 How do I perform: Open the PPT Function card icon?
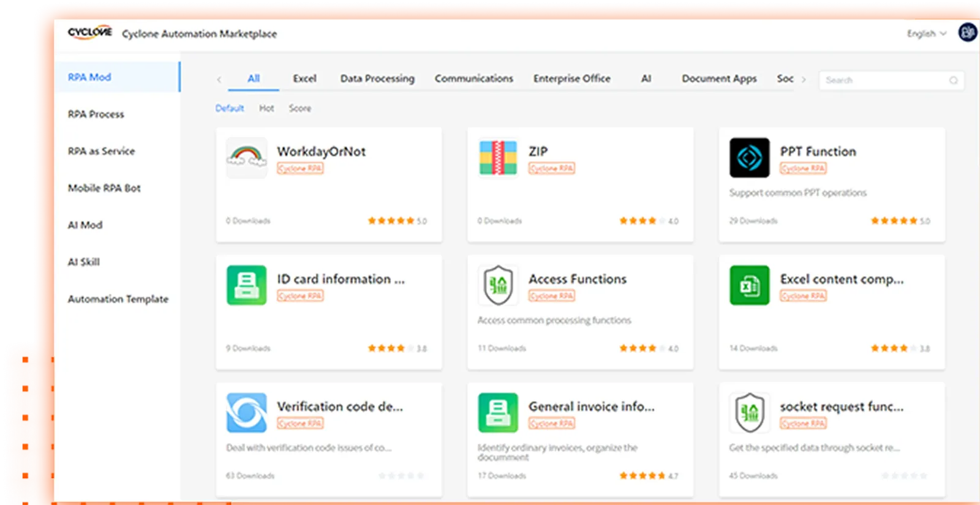coord(750,158)
